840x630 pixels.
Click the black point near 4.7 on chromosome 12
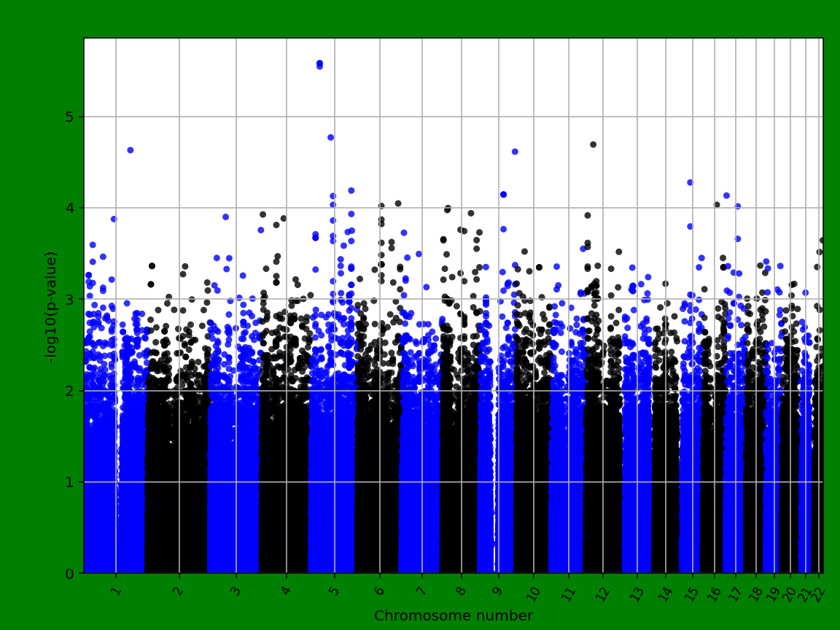[x=593, y=145]
